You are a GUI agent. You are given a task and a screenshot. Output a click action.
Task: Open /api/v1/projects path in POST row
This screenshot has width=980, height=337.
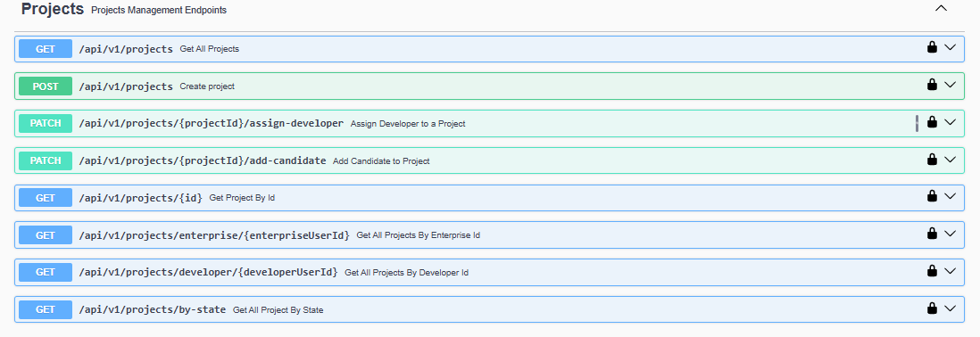point(126,86)
